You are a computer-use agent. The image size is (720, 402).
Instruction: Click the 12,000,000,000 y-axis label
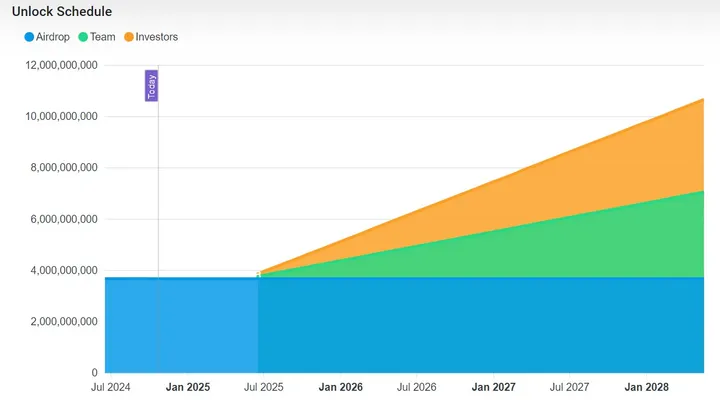point(60,65)
